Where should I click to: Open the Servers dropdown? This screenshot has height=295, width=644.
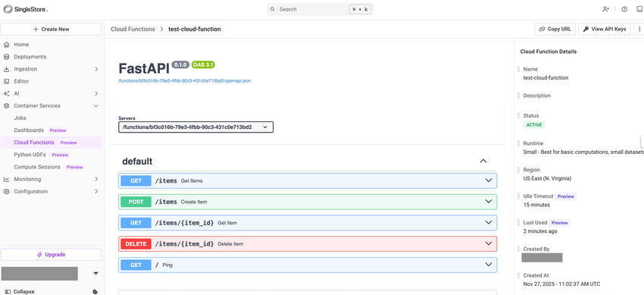tap(196, 127)
